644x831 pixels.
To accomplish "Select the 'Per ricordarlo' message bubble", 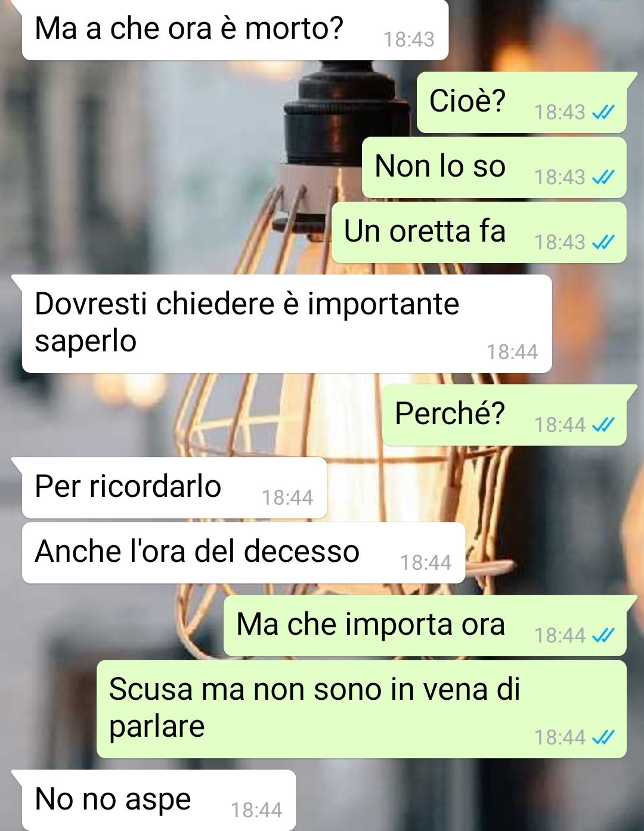I will (x=174, y=488).
